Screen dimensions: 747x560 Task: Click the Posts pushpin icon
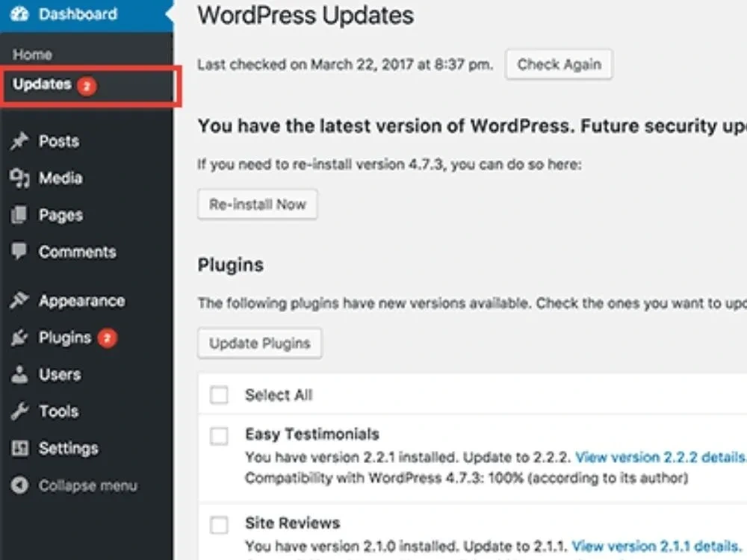[x=19, y=141]
